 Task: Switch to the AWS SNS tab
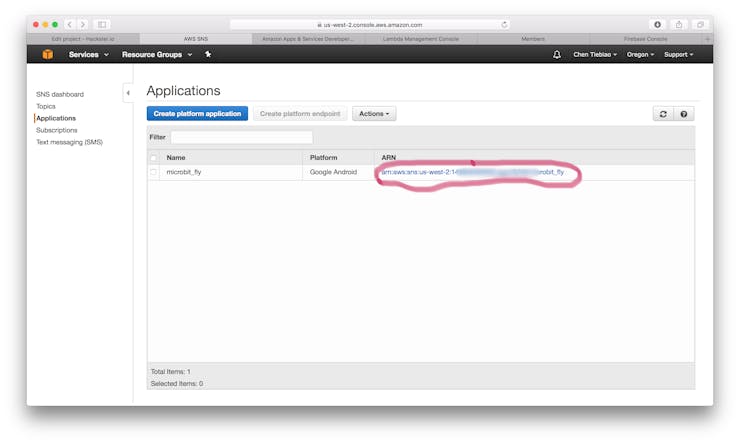pos(196,39)
